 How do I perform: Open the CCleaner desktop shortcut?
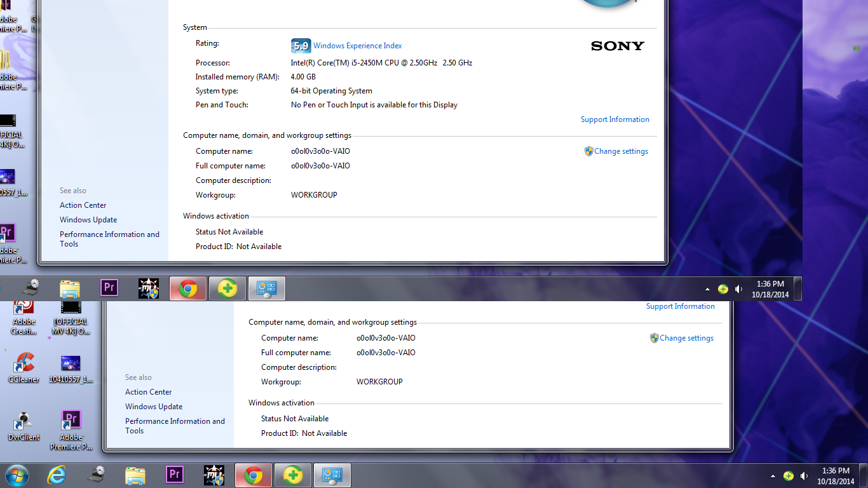[x=24, y=368]
